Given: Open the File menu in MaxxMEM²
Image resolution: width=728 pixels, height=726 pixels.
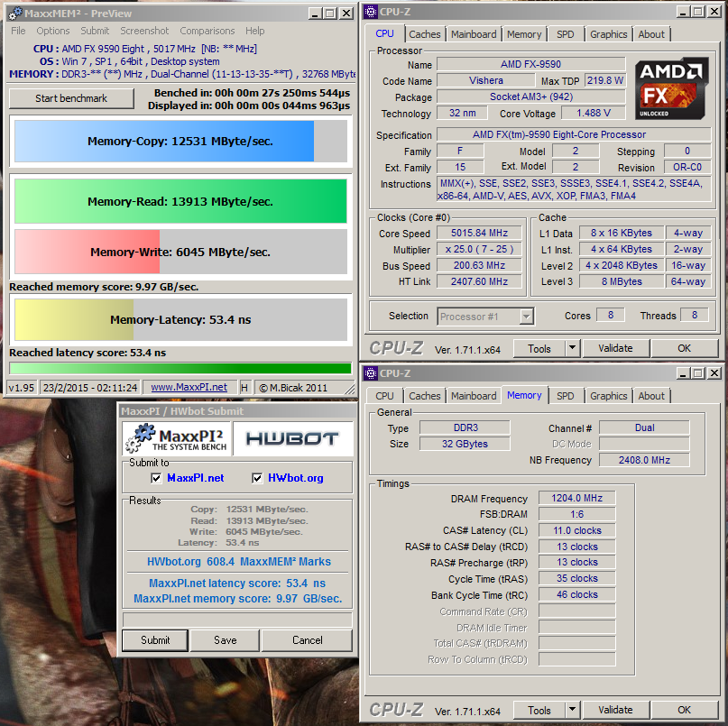Looking at the screenshot, I should coord(18,31).
